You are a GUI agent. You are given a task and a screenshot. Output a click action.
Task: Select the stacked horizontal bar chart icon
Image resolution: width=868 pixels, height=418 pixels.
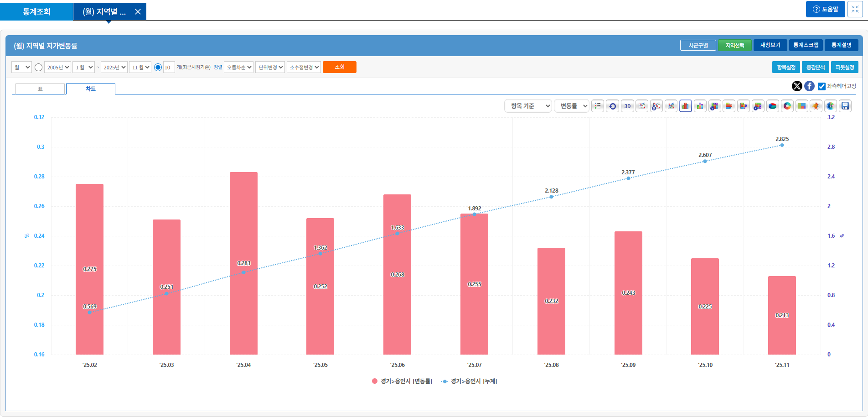point(744,106)
